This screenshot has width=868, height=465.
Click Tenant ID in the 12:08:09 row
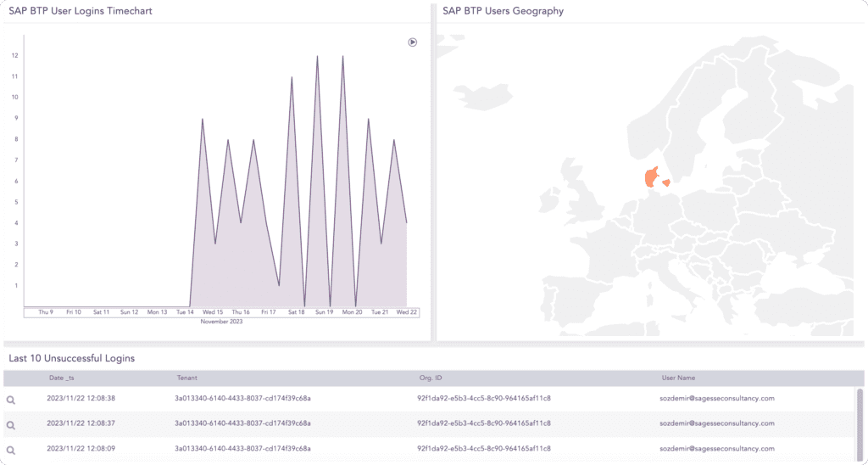pyautogui.click(x=242, y=448)
